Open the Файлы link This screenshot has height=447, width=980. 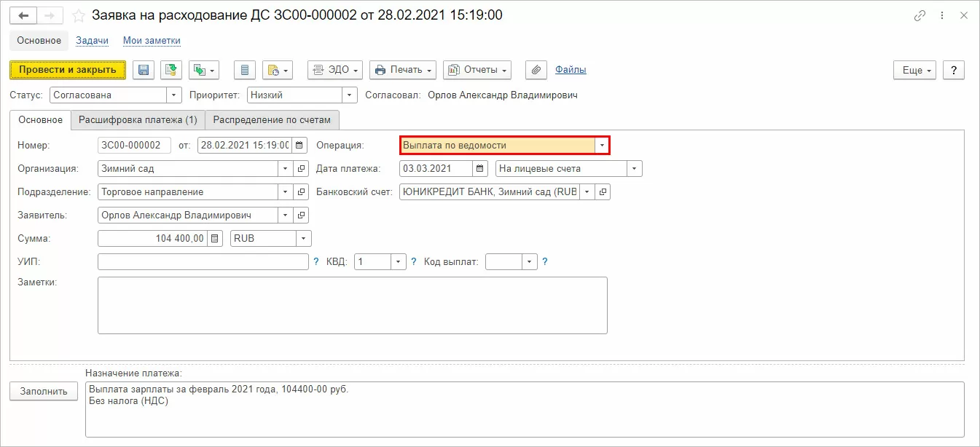pyautogui.click(x=571, y=70)
